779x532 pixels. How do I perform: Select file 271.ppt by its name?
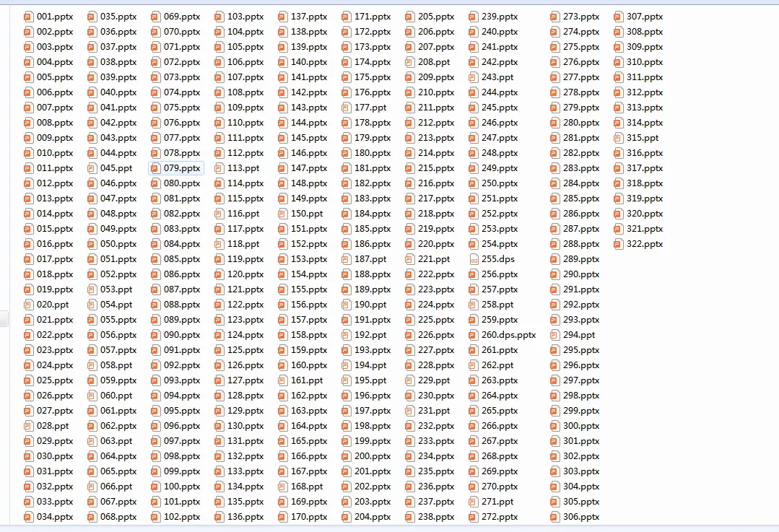pos(497,502)
